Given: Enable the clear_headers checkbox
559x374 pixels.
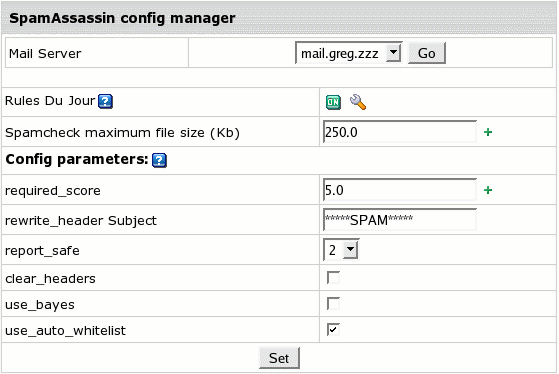Looking at the screenshot, I should (x=333, y=278).
